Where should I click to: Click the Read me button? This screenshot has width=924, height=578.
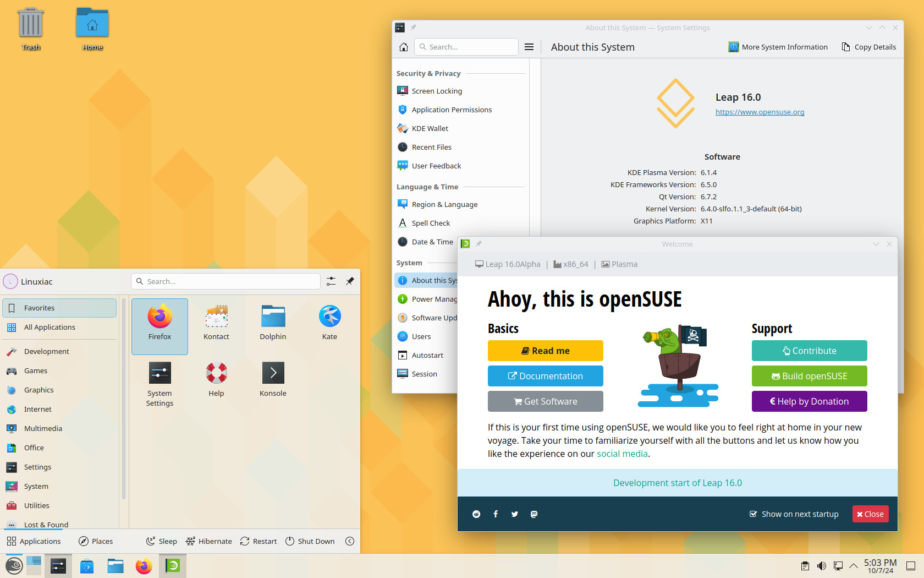(545, 351)
